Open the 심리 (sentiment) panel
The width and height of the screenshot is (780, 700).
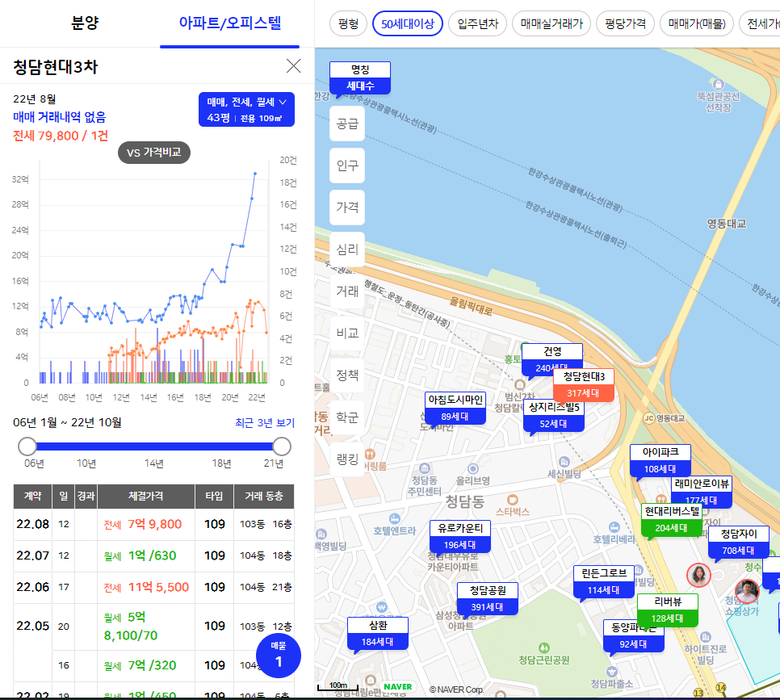[x=346, y=249]
